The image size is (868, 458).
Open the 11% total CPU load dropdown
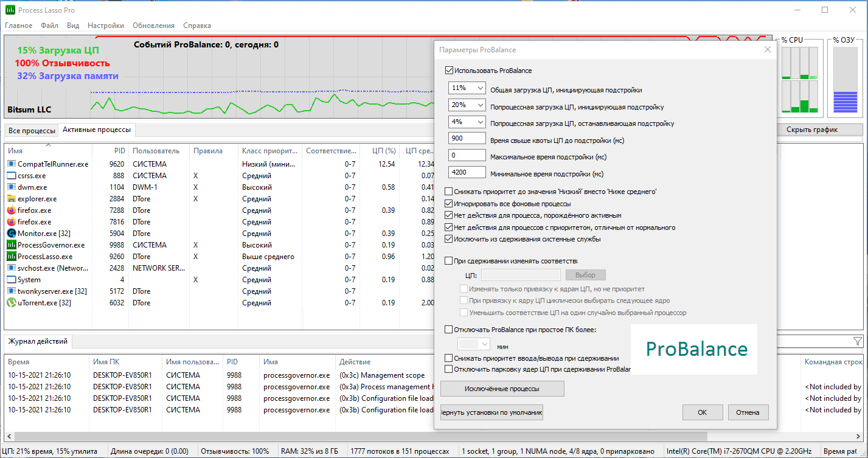467,89
